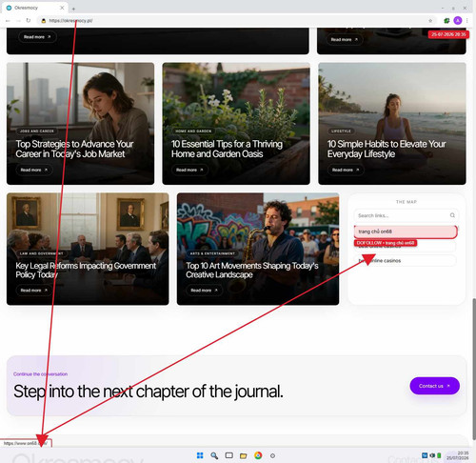Click the ARTS & ENTERTAINMENT category tag
The image size is (476, 463).
pos(212,253)
